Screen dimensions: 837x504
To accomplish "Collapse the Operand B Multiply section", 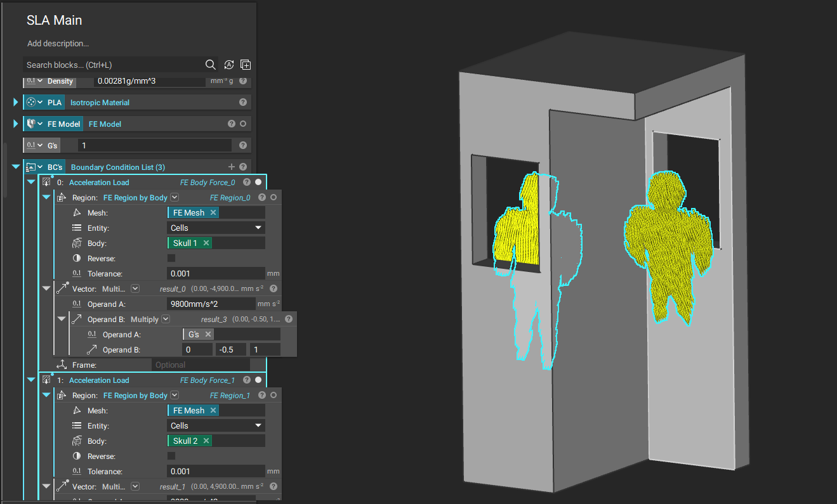I will (62, 319).
